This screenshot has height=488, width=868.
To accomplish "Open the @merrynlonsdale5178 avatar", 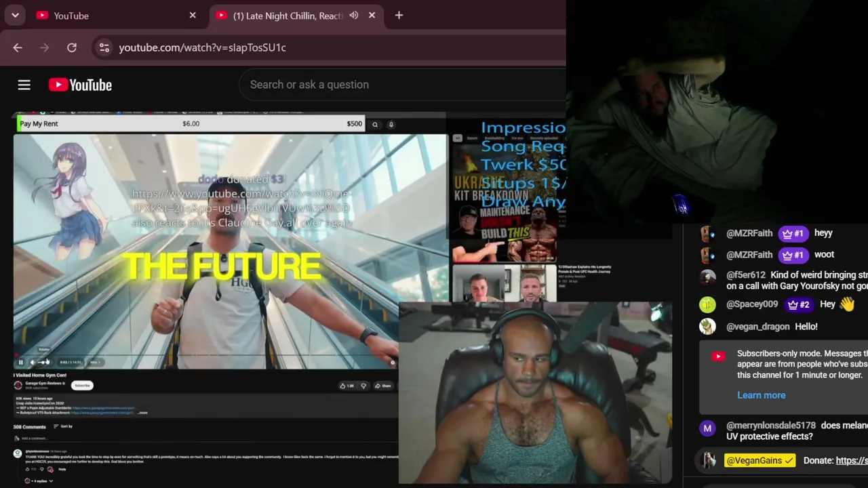I will click(x=707, y=428).
